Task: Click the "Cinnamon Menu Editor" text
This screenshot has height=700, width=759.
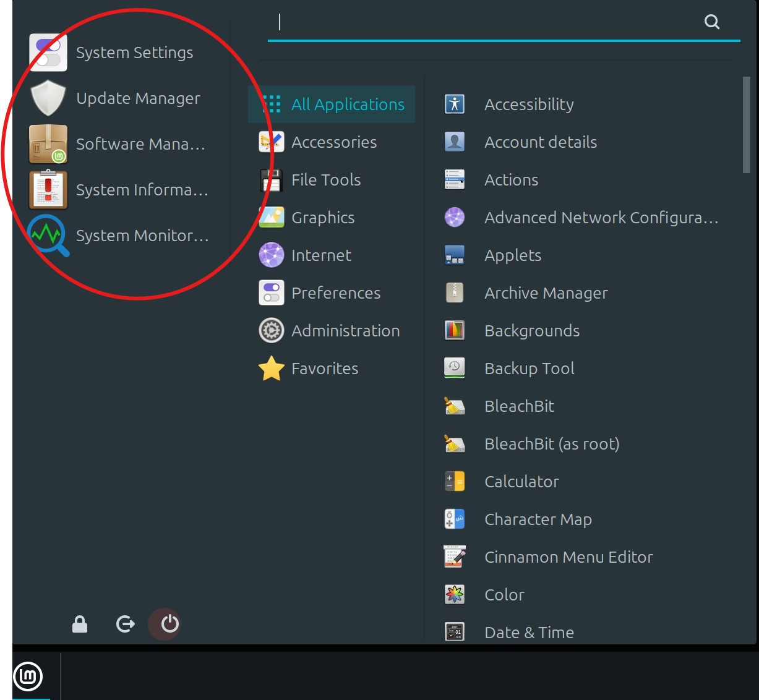Action: point(568,557)
